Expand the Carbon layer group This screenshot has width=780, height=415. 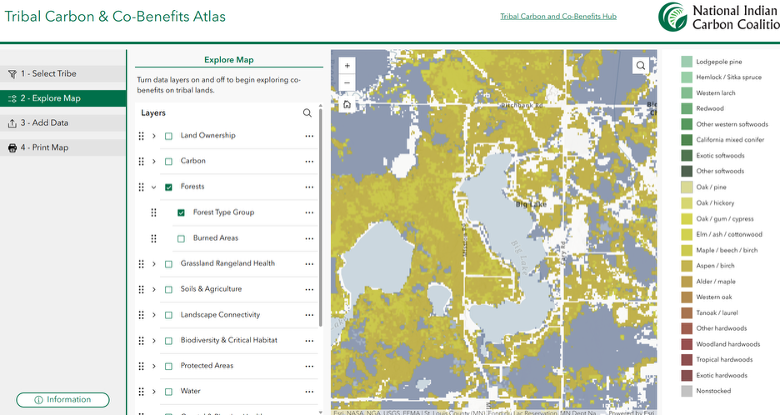(154, 161)
